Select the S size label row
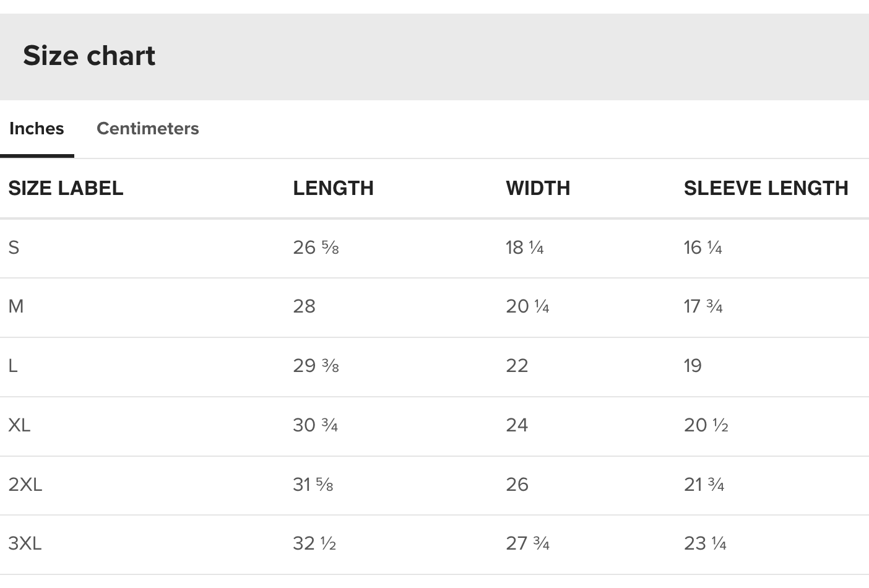 14,248
